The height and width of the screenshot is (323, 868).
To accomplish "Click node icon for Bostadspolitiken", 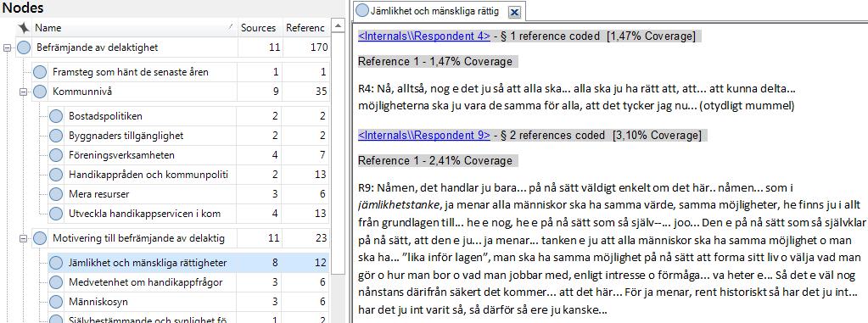I will (x=55, y=116).
